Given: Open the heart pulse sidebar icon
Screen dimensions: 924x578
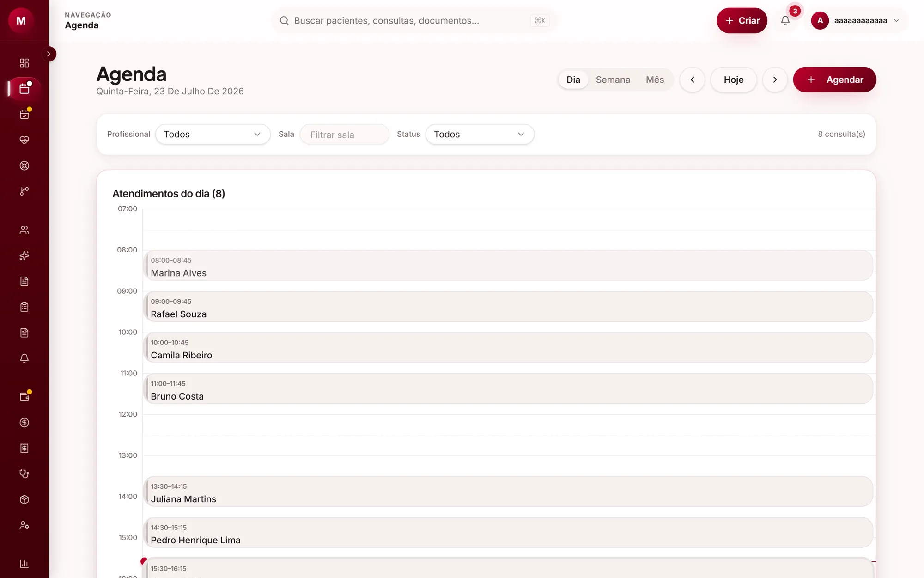Looking at the screenshot, I should pyautogui.click(x=24, y=140).
